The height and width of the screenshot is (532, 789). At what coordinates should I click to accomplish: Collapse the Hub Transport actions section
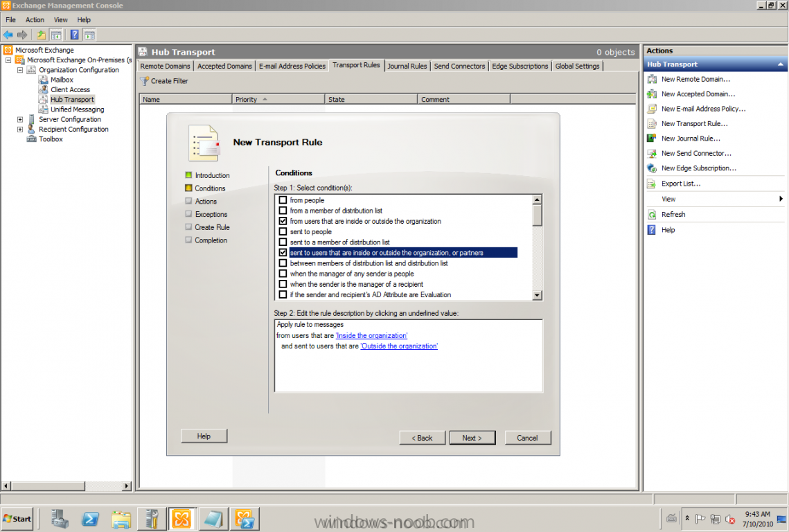[x=781, y=64]
